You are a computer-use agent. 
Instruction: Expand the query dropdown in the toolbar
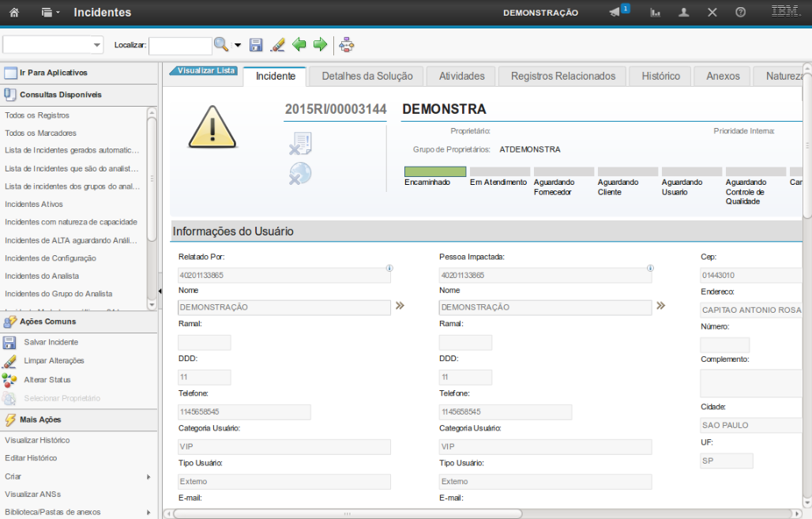point(97,45)
